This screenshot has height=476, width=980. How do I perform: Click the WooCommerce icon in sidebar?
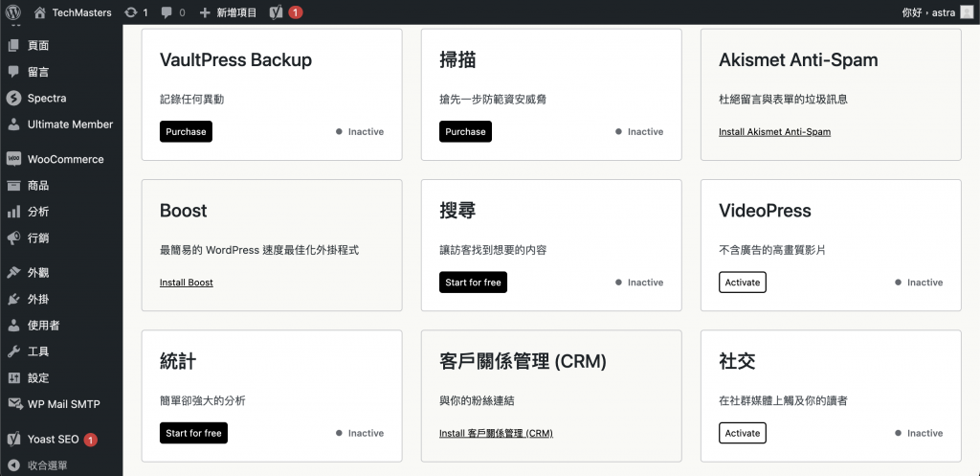tap(13, 159)
